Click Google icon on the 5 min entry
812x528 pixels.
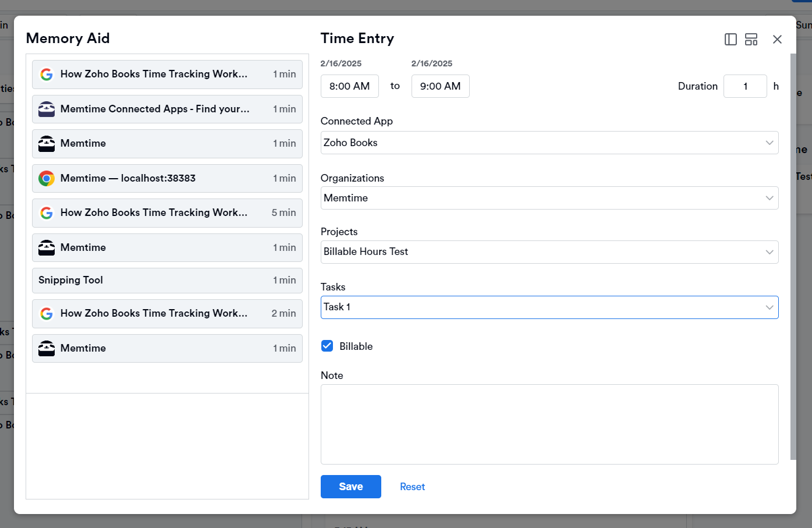tap(47, 213)
